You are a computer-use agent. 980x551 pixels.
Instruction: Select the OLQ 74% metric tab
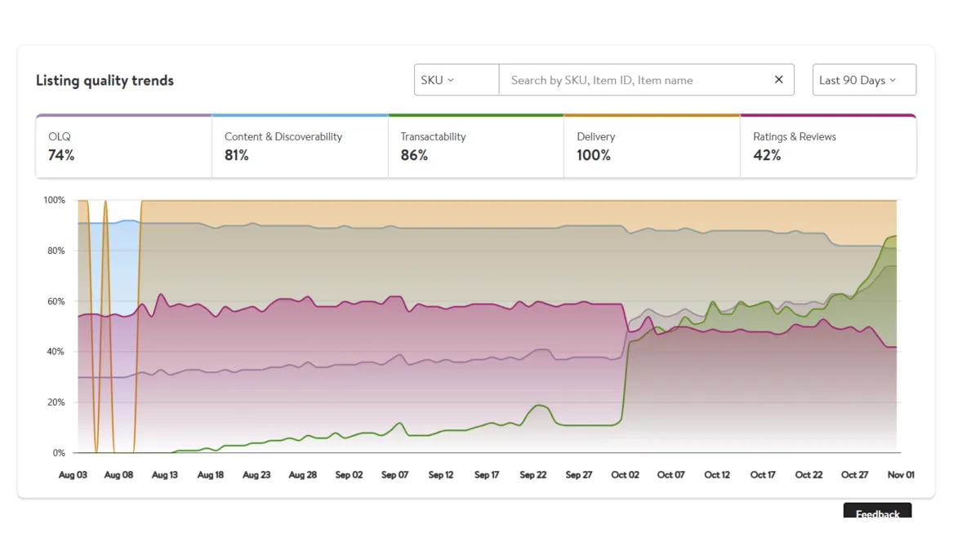tap(123, 147)
